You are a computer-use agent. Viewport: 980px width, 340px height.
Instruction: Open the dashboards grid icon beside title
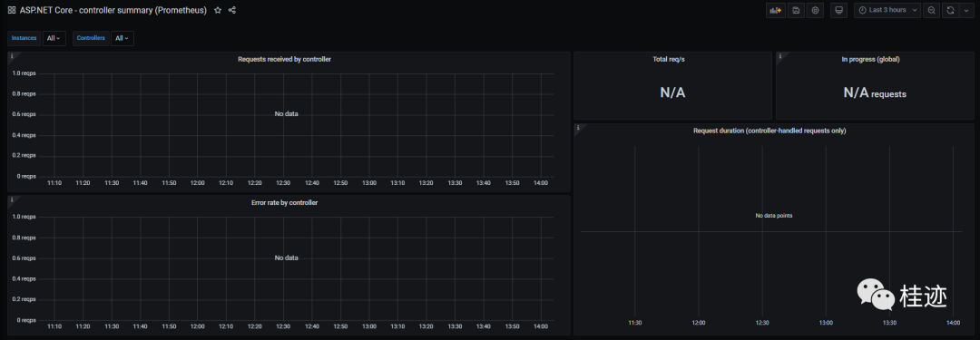pos(11,10)
